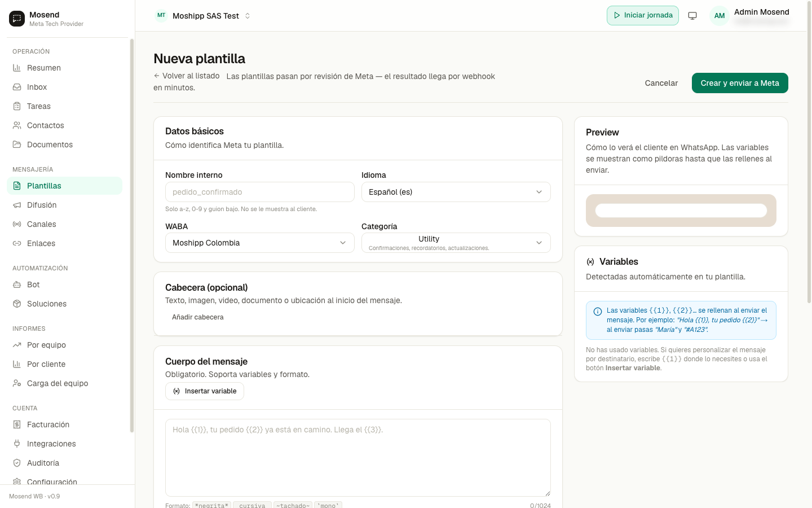The height and width of the screenshot is (508, 812).
Task: Click the Integraciones plug icon
Action: 17,444
